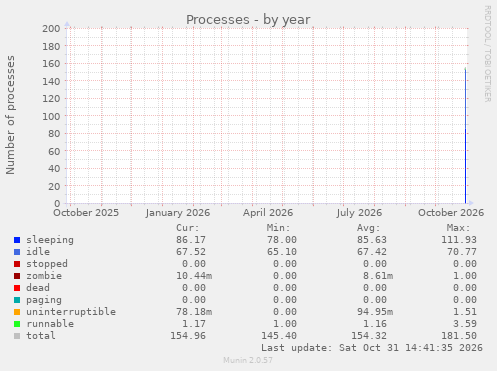Click sleeping maximum value 111.93

[459, 240]
